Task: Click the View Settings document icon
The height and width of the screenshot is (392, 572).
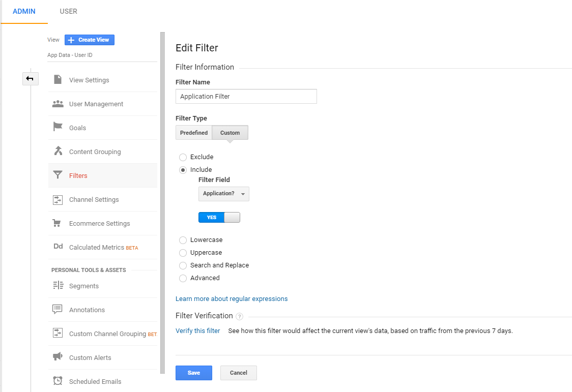Action: coord(58,80)
